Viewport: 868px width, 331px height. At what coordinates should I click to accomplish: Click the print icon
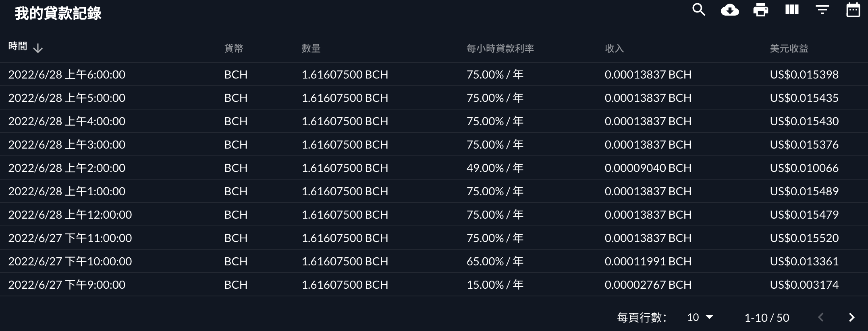[761, 10]
